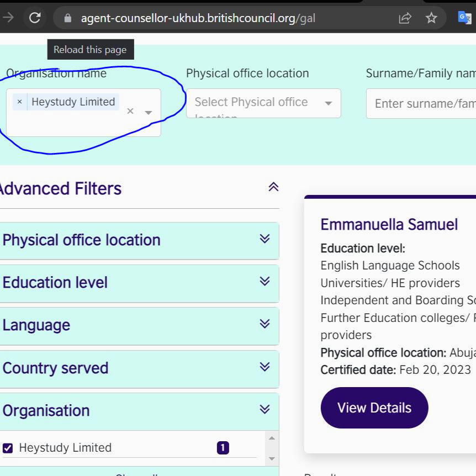The height and width of the screenshot is (476, 476).
Task: Open the Organisation name dropdown arrow
Action: click(148, 113)
